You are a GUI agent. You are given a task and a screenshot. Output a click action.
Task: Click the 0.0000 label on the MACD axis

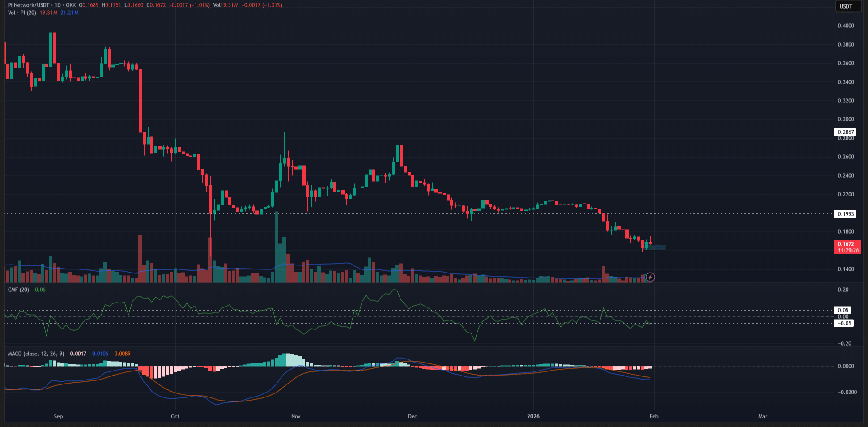pyautogui.click(x=846, y=366)
